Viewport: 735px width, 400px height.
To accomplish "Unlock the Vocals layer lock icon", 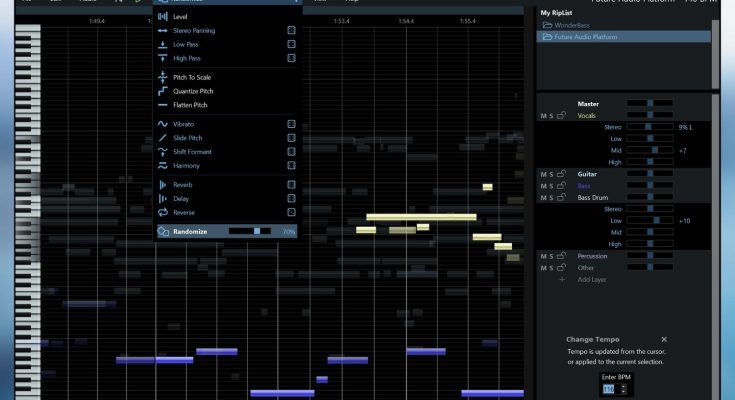I will point(562,116).
